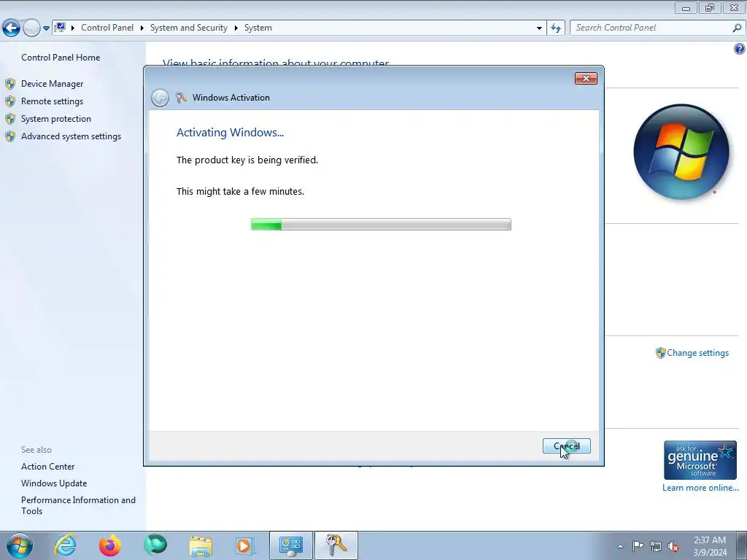Viewport: 747px width, 560px height.
Task: Click shield icon next to Device Manager
Action: pos(10,84)
